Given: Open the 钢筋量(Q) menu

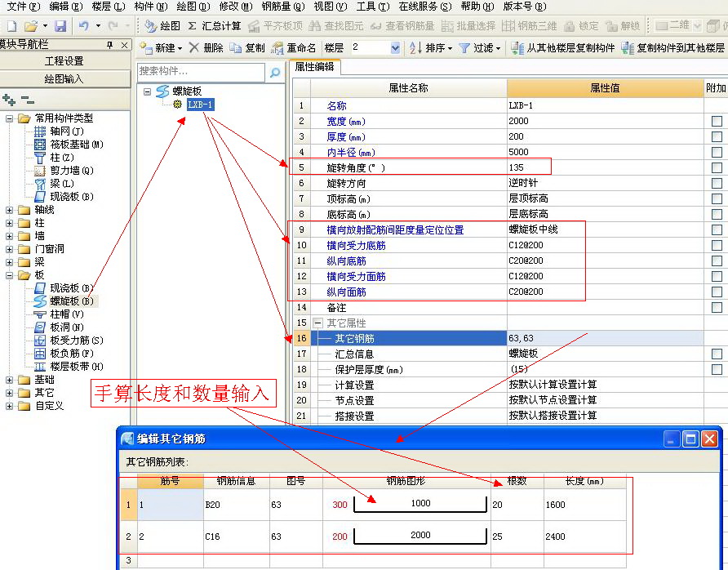Looking at the screenshot, I should tap(282, 7).
